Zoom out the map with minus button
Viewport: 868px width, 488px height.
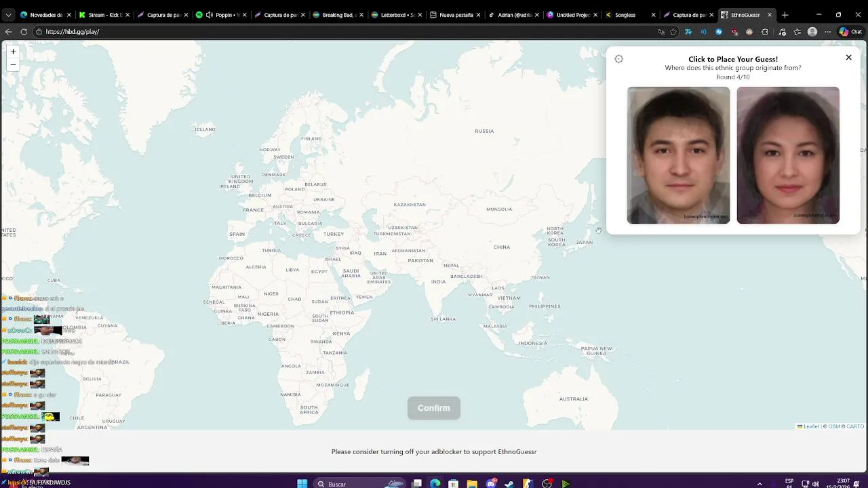pos(13,64)
